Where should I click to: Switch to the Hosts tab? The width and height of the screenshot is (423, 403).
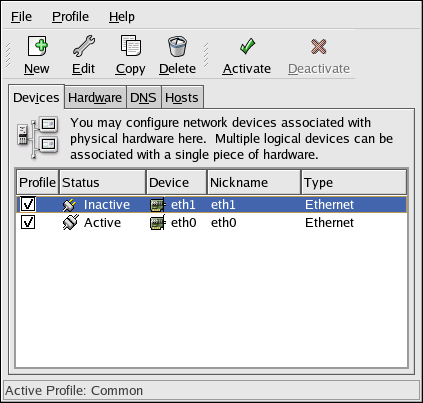(182, 97)
